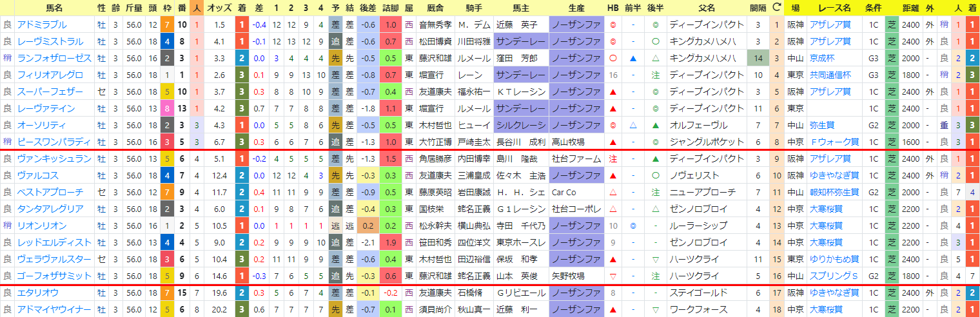The width and height of the screenshot is (980, 317).
Task: Select horse スーパーフェザー
Action: click(x=50, y=92)
